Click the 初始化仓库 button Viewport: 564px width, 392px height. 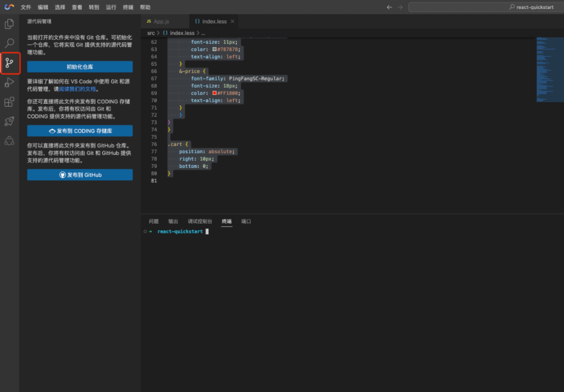click(x=80, y=67)
